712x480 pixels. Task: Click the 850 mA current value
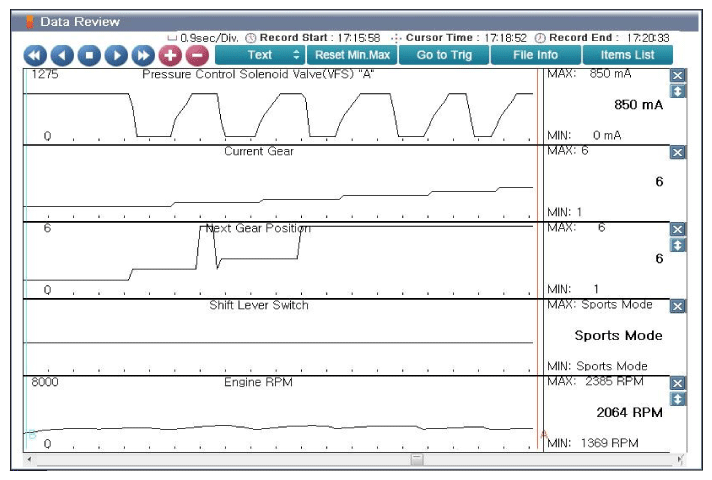pyautogui.click(x=638, y=104)
